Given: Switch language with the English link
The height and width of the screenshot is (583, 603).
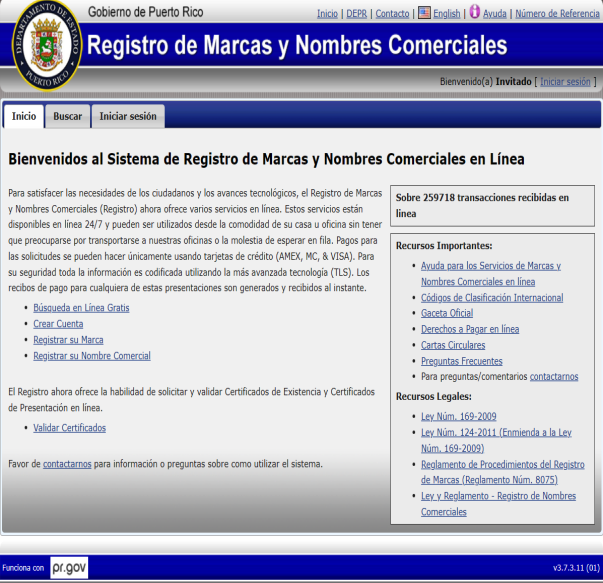Looking at the screenshot, I should pos(446,13).
